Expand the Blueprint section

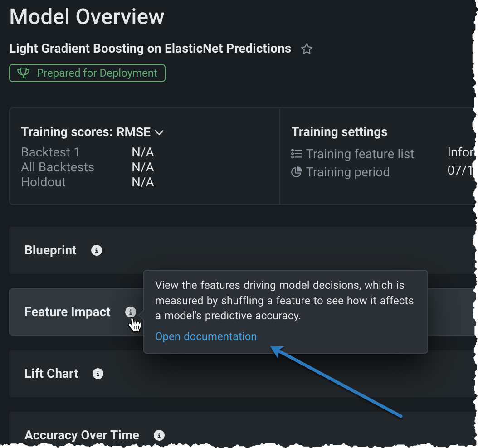pyautogui.click(x=51, y=250)
